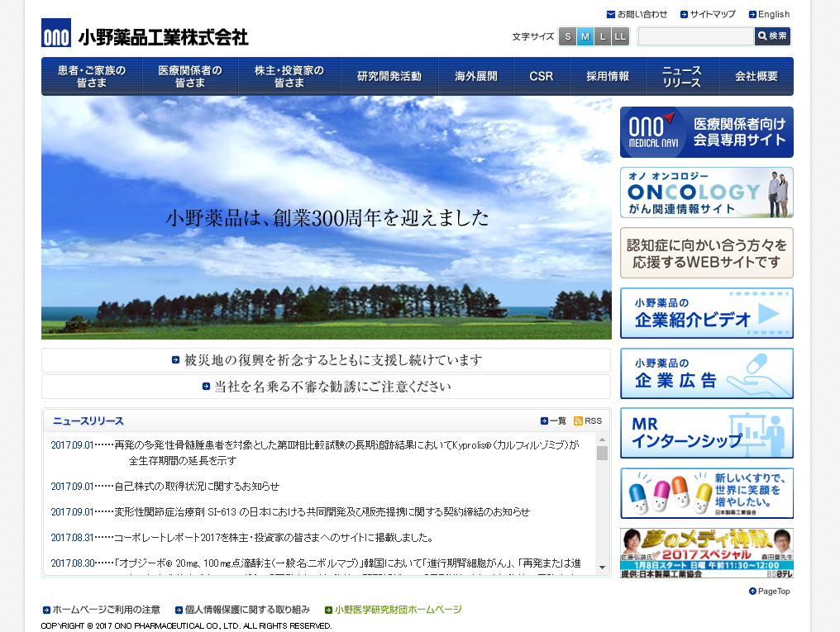Open 採用情報 menu item
Viewport: 840px width, 632px height.
point(608,77)
